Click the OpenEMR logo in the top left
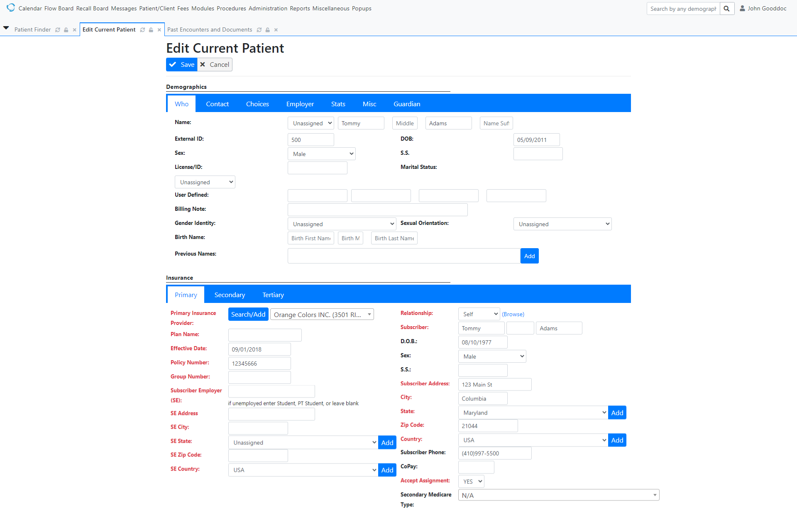 [x=11, y=7]
